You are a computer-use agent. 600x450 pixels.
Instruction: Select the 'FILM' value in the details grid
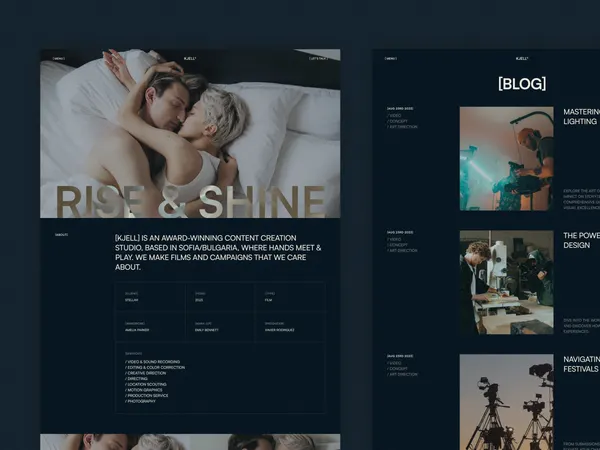click(268, 300)
